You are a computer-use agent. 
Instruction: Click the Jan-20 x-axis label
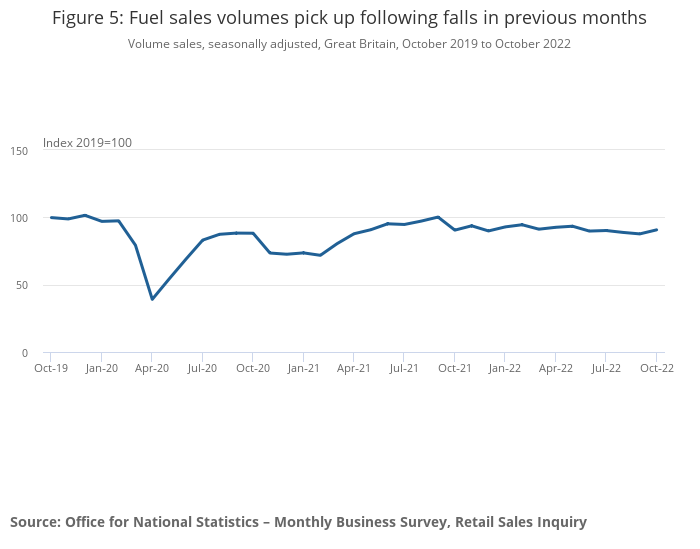tap(101, 368)
